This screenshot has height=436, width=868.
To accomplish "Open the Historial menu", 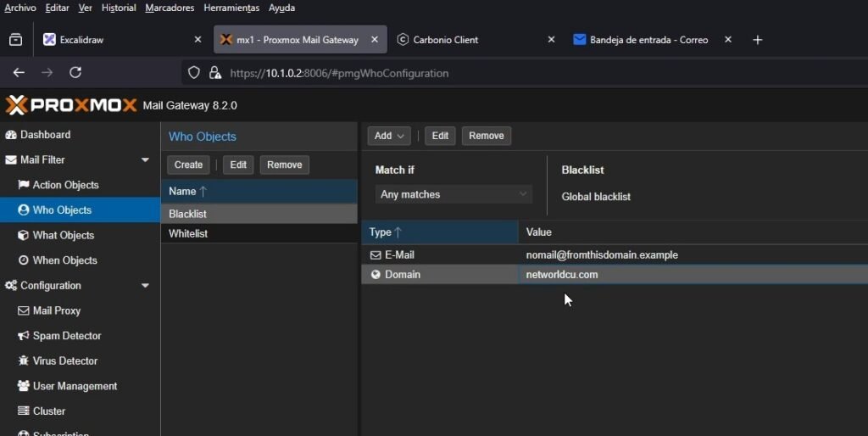I will point(119,8).
